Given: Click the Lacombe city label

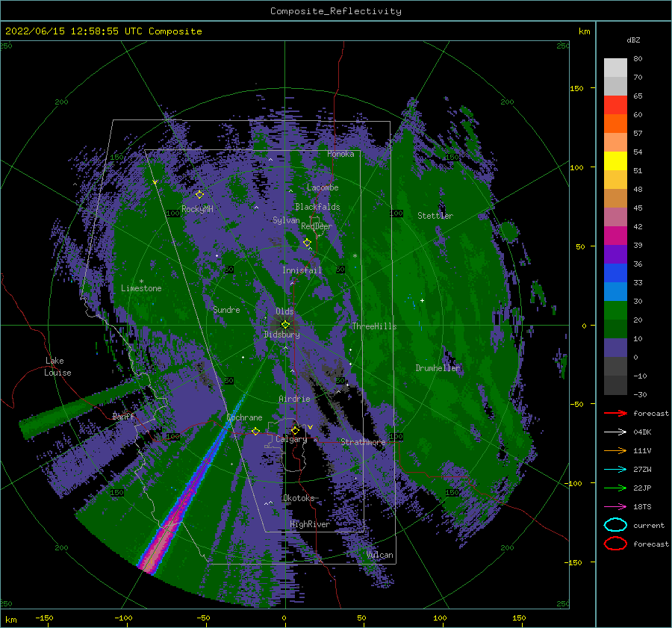Looking at the screenshot, I should tap(323, 187).
